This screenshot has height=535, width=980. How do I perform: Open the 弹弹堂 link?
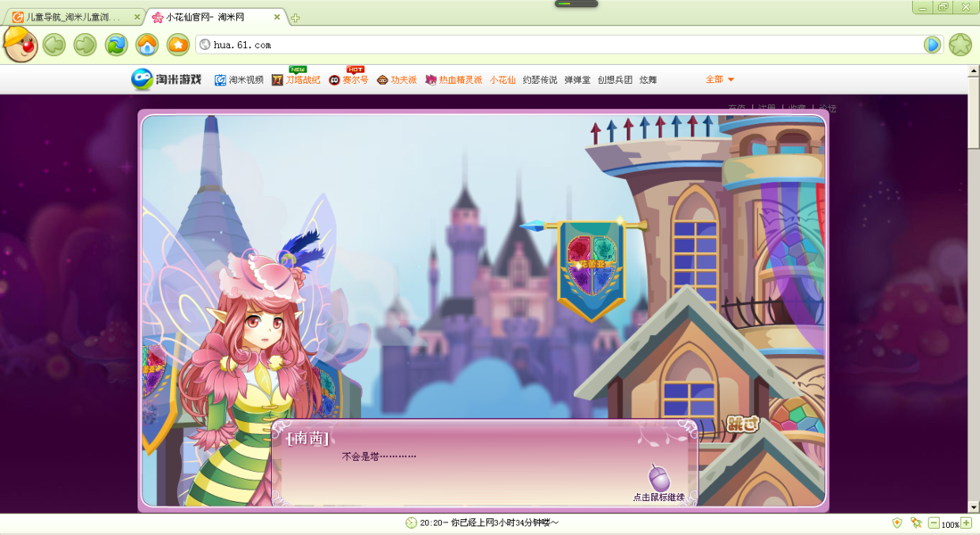click(577, 80)
